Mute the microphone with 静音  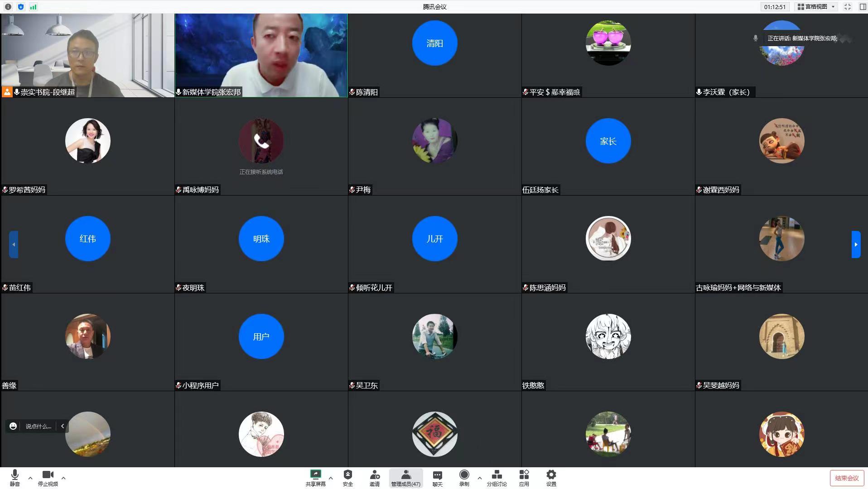click(14, 478)
